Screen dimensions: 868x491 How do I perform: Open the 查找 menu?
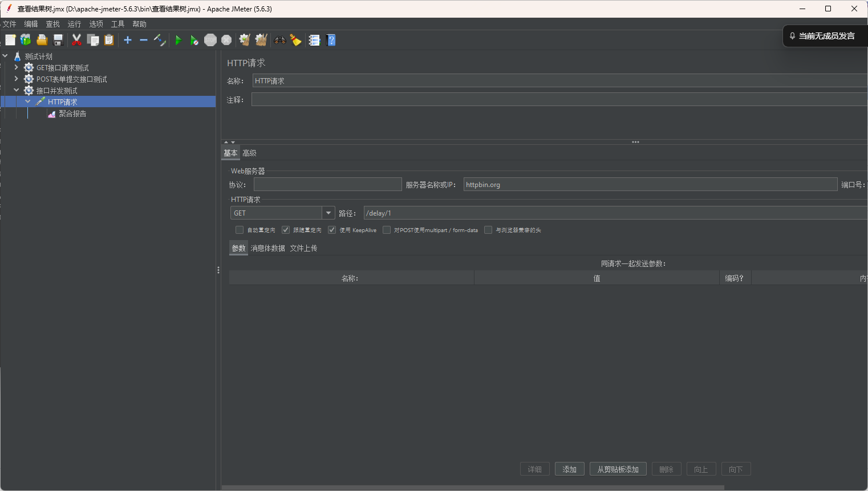point(53,24)
